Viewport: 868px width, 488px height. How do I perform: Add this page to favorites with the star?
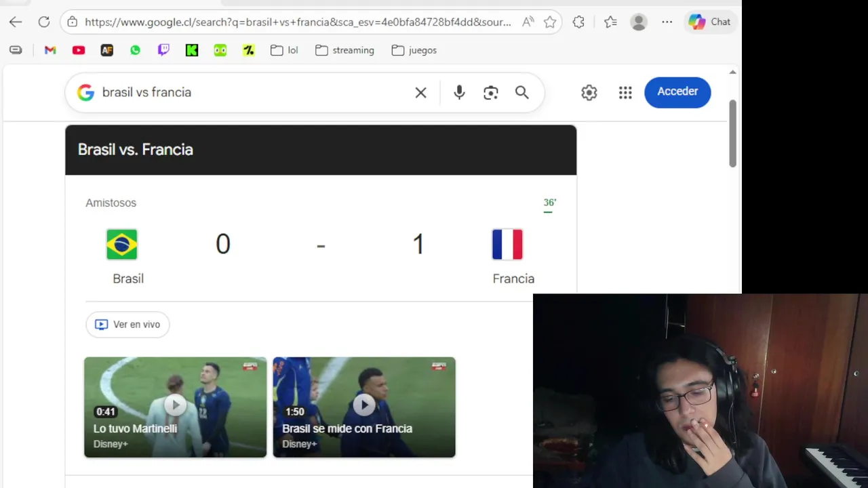pyautogui.click(x=550, y=22)
